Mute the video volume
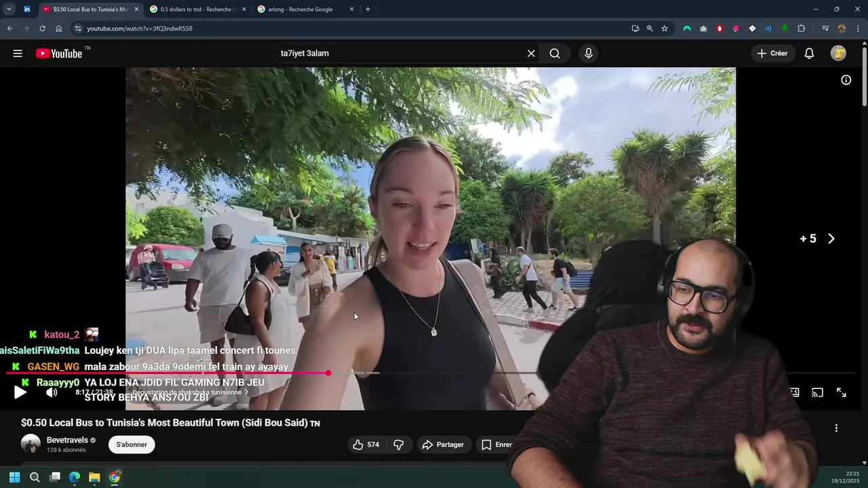868x488 pixels. pyautogui.click(x=52, y=392)
